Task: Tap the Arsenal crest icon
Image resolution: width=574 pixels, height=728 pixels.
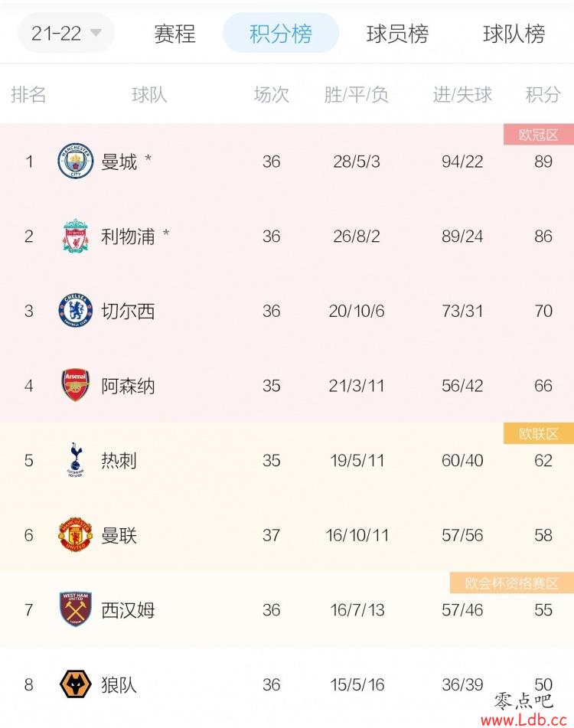Action: pos(75,385)
